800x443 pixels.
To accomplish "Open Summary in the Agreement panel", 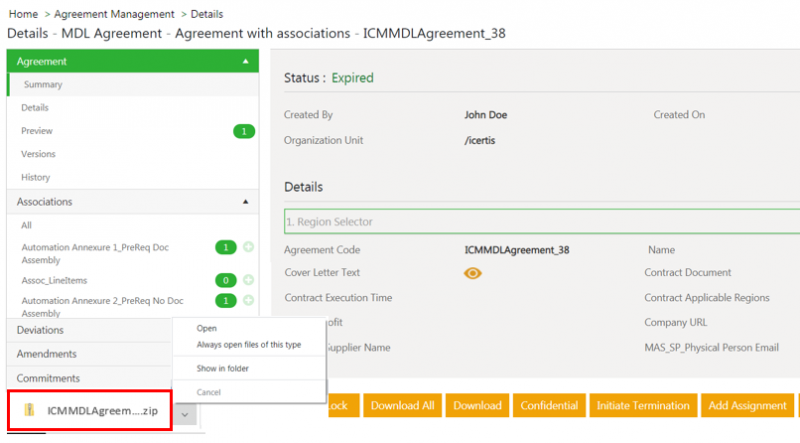I will pyautogui.click(x=43, y=84).
